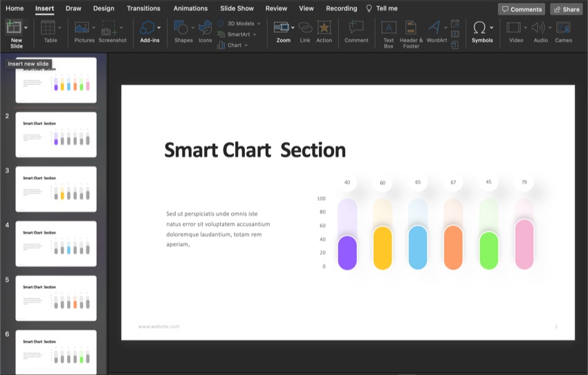Open the Comments pane button
The image size is (588, 375).
(x=521, y=9)
